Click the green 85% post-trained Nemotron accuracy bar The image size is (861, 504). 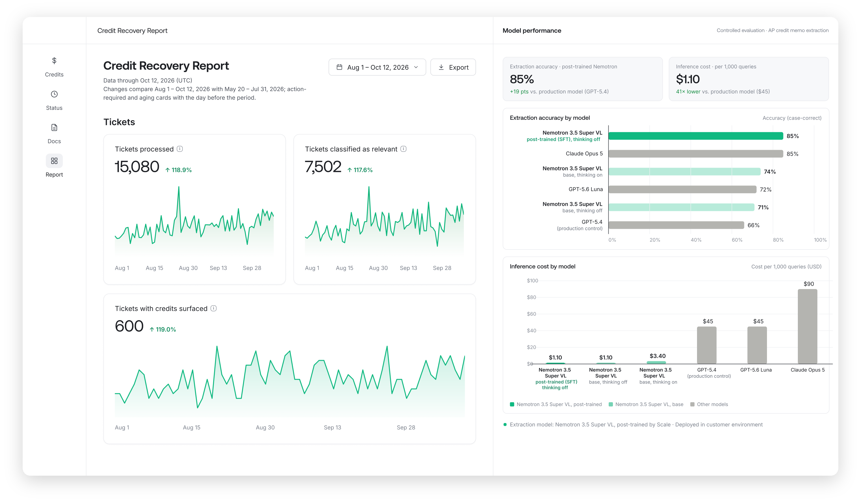[696, 136]
